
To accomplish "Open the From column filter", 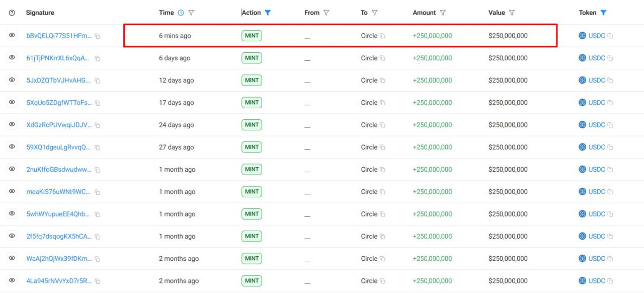I will coord(326,13).
